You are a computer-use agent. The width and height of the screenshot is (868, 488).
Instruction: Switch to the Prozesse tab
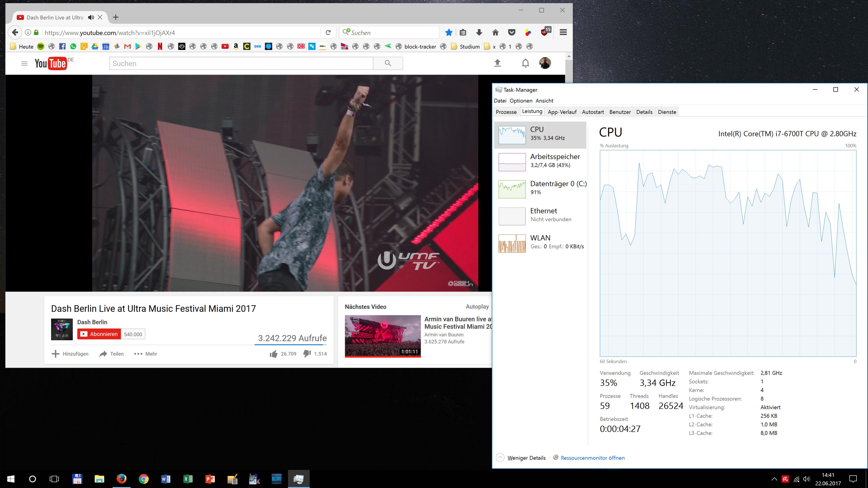506,112
